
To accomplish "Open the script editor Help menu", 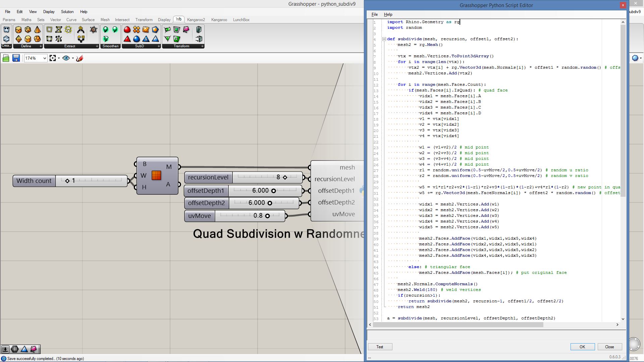I will point(388,14).
